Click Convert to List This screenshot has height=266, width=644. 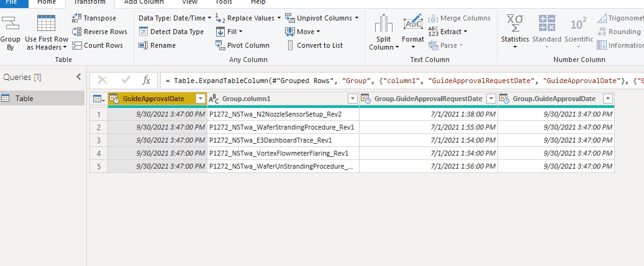click(314, 45)
